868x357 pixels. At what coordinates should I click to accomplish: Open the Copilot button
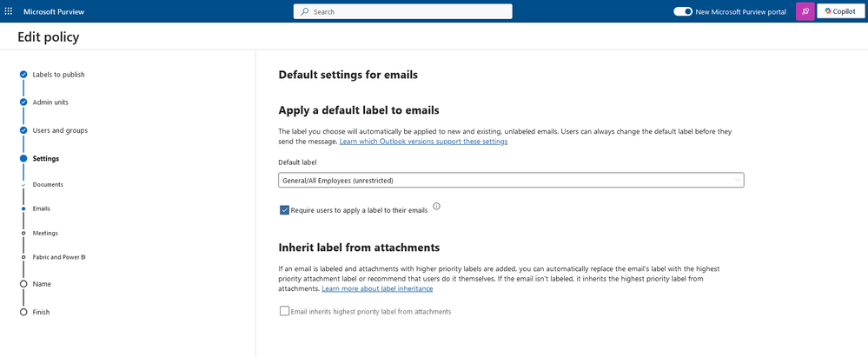click(840, 11)
